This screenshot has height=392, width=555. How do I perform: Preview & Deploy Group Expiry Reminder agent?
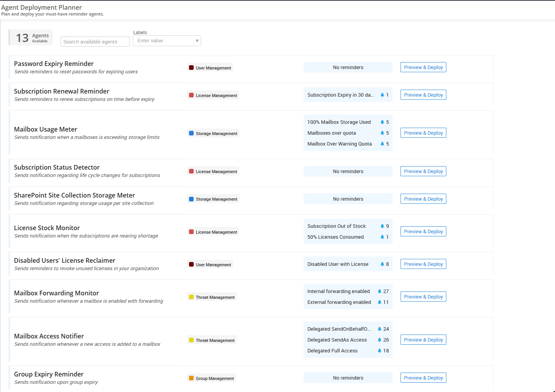[x=423, y=378]
